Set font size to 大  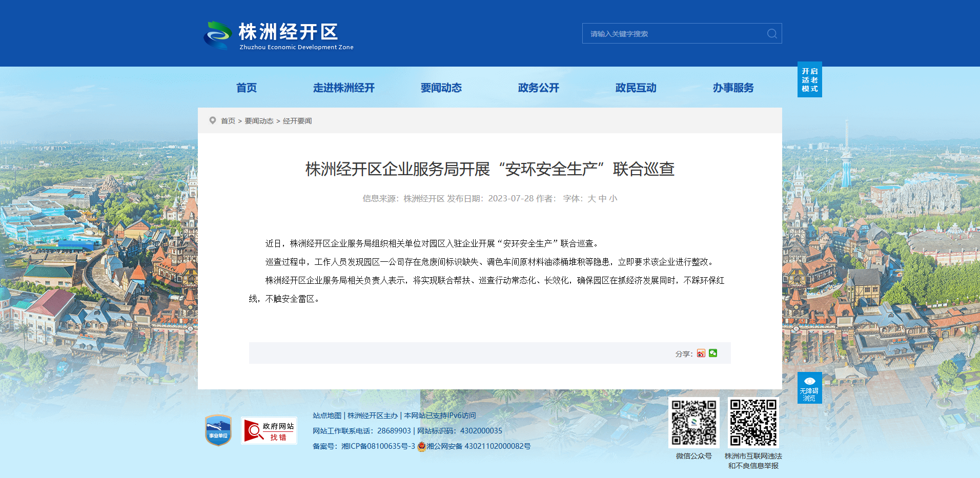click(x=591, y=199)
